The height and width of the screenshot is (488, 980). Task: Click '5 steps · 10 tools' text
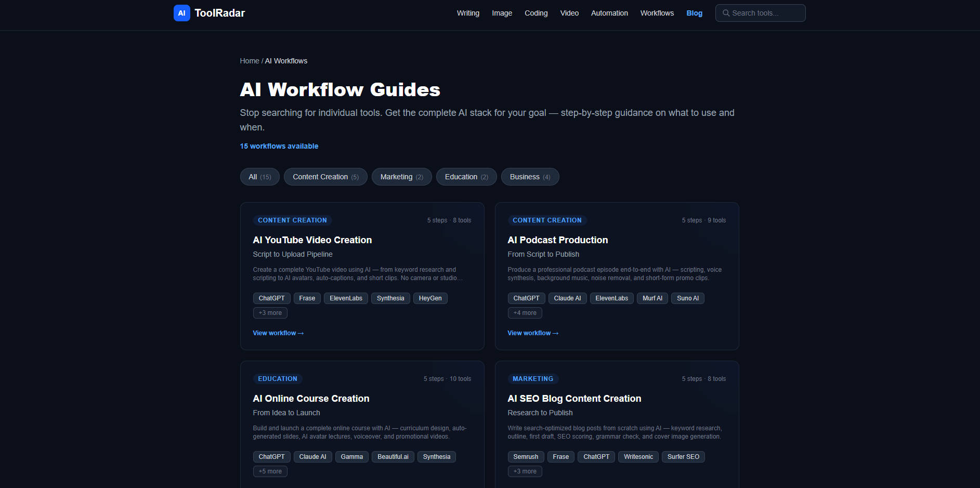pyautogui.click(x=447, y=379)
